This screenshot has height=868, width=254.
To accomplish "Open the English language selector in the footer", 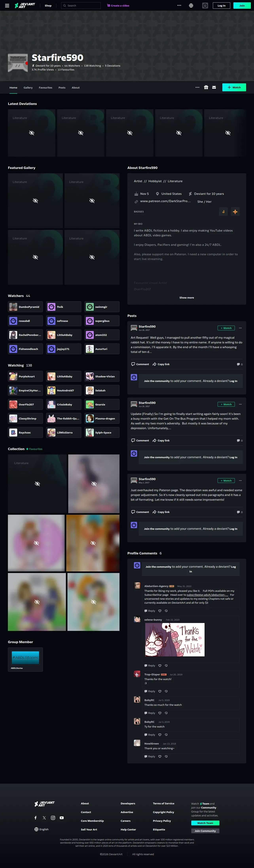I will click(42, 829).
